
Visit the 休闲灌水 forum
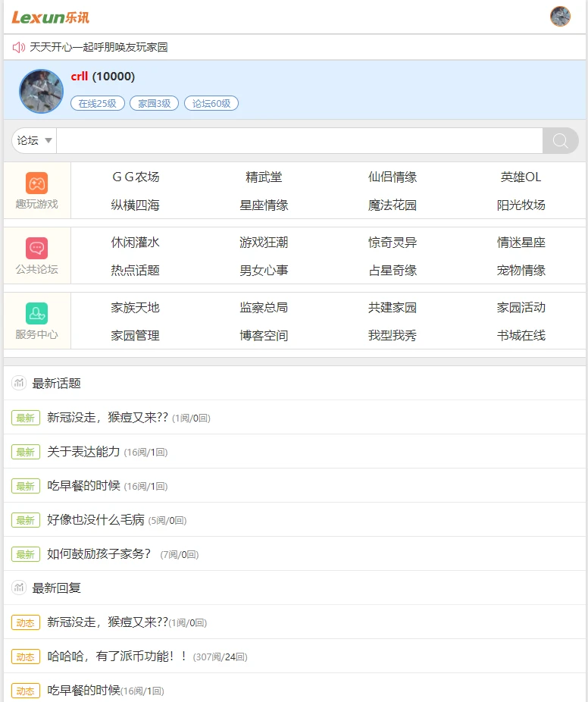click(x=136, y=242)
